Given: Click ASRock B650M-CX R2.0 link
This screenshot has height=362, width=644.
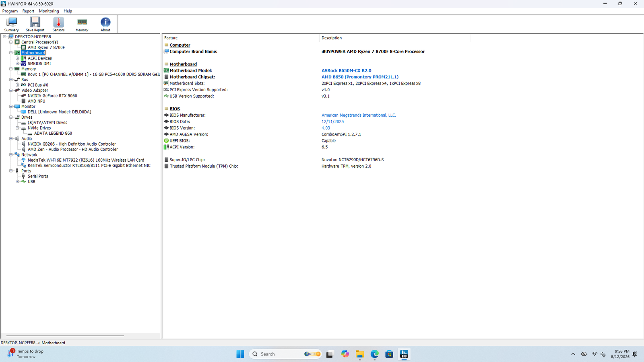Looking at the screenshot, I should click(346, 70).
